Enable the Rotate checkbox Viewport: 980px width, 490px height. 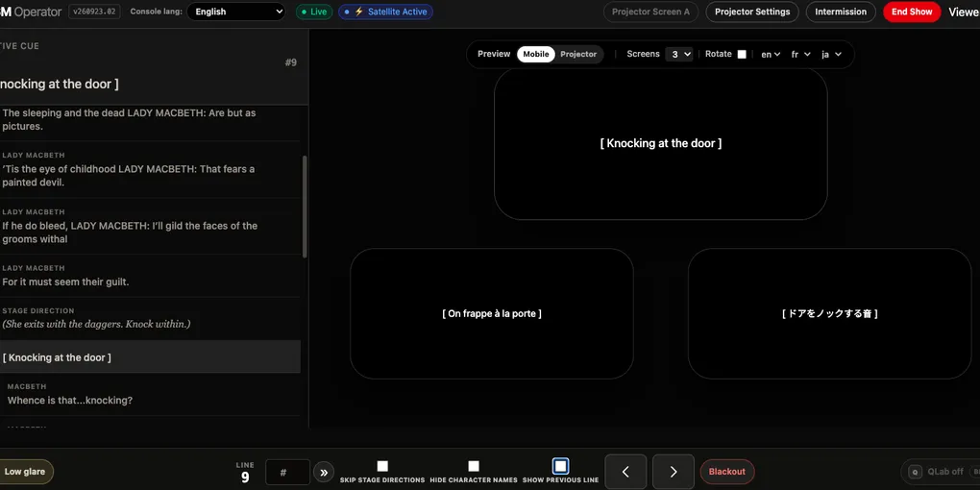point(742,55)
